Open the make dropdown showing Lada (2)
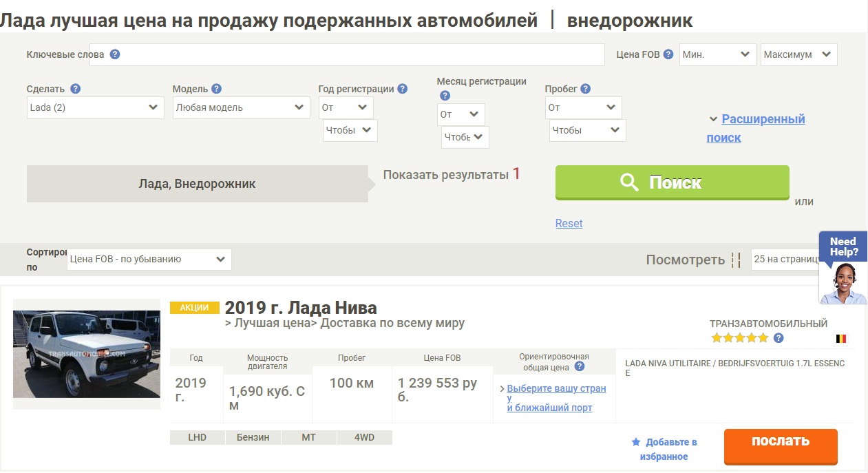This screenshot has width=868, height=473. [x=96, y=107]
